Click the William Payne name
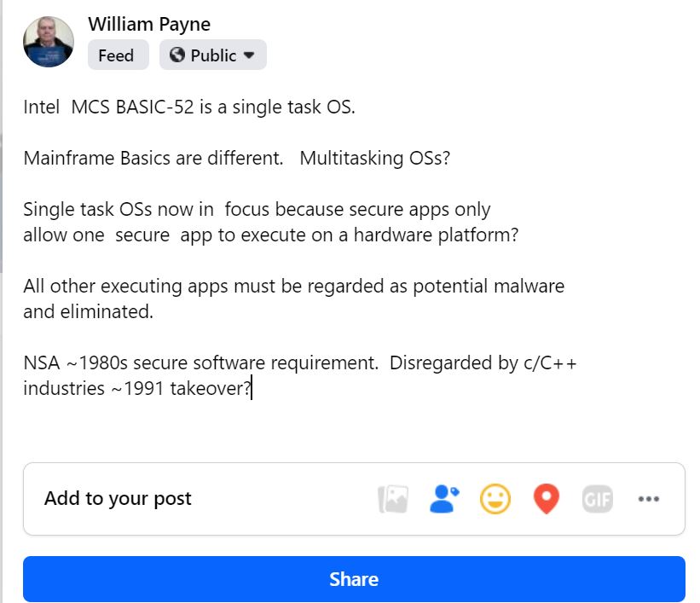This screenshot has width=700, height=603. tap(149, 24)
